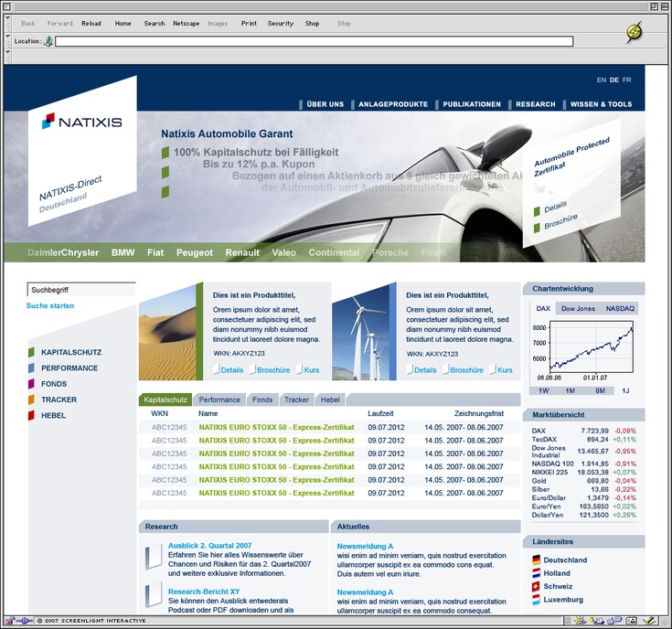Click the bookmark icon beside Location

[x=48, y=41]
